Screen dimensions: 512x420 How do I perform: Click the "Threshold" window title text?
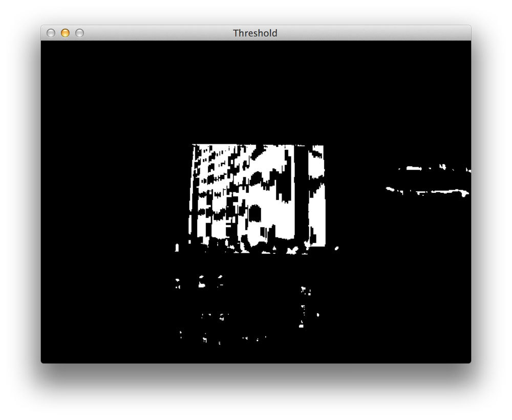point(255,33)
